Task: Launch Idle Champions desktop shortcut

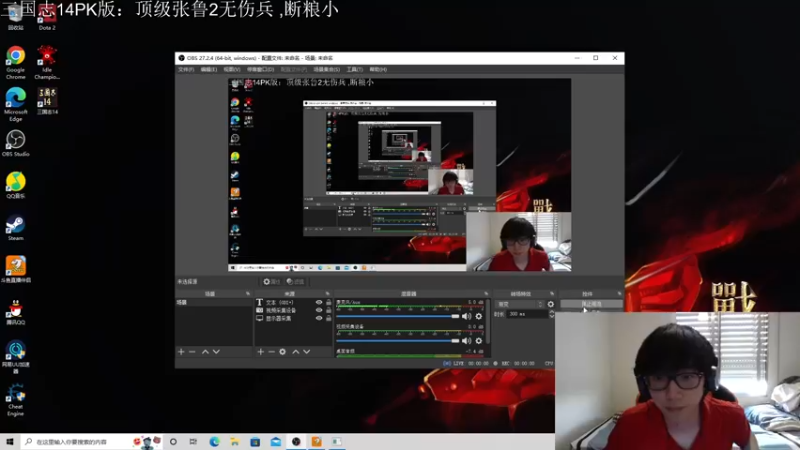Action: (47, 62)
